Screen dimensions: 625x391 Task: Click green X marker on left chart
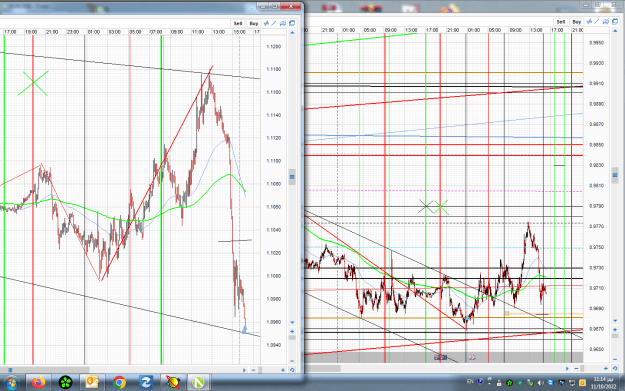(33, 83)
